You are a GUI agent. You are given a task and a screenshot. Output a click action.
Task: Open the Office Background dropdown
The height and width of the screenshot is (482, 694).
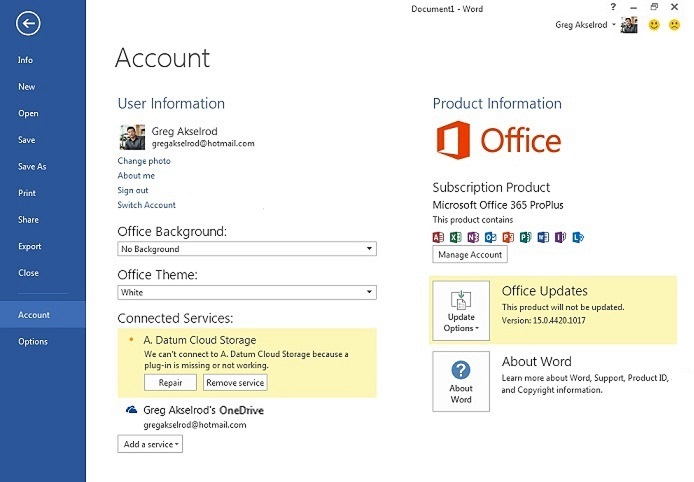pyautogui.click(x=247, y=249)
